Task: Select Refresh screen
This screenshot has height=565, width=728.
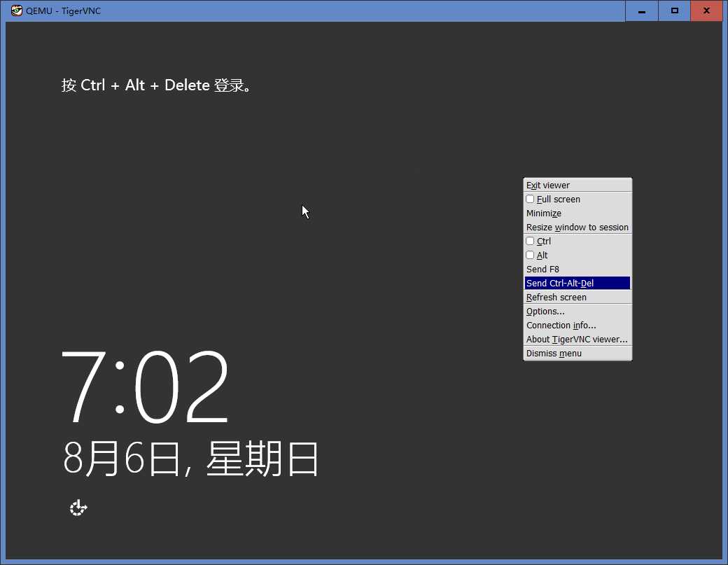Action: (x=577, y=297)
